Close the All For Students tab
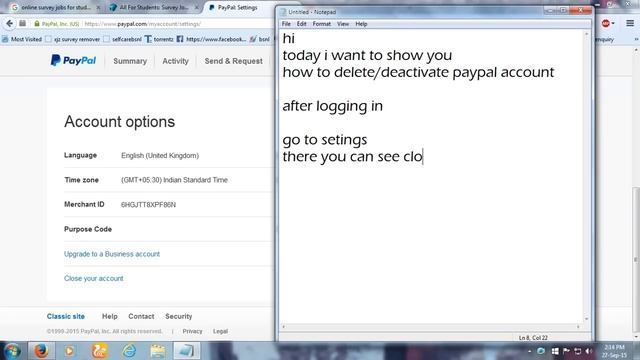This screenshot has width=640, height=360. click(x=197, y=7)
